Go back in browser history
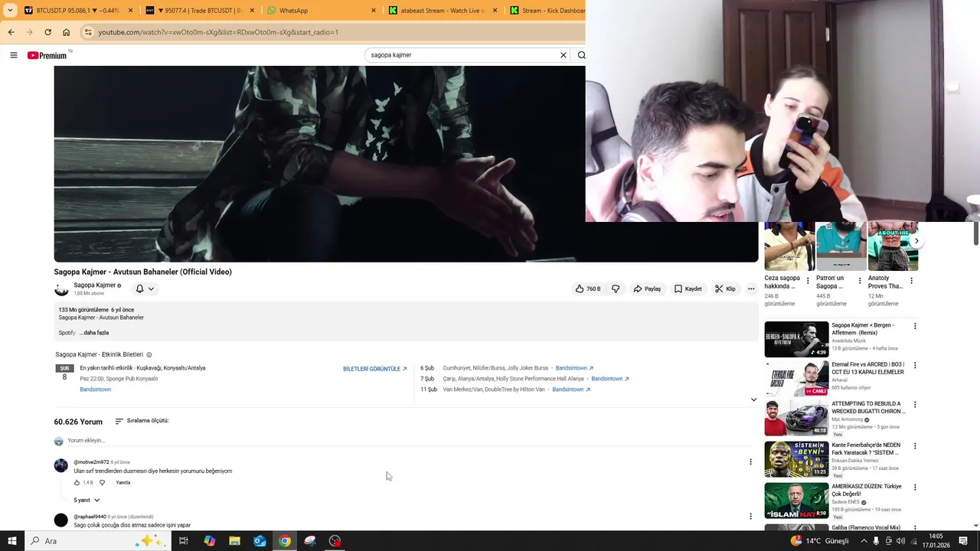 pos(11,32)
